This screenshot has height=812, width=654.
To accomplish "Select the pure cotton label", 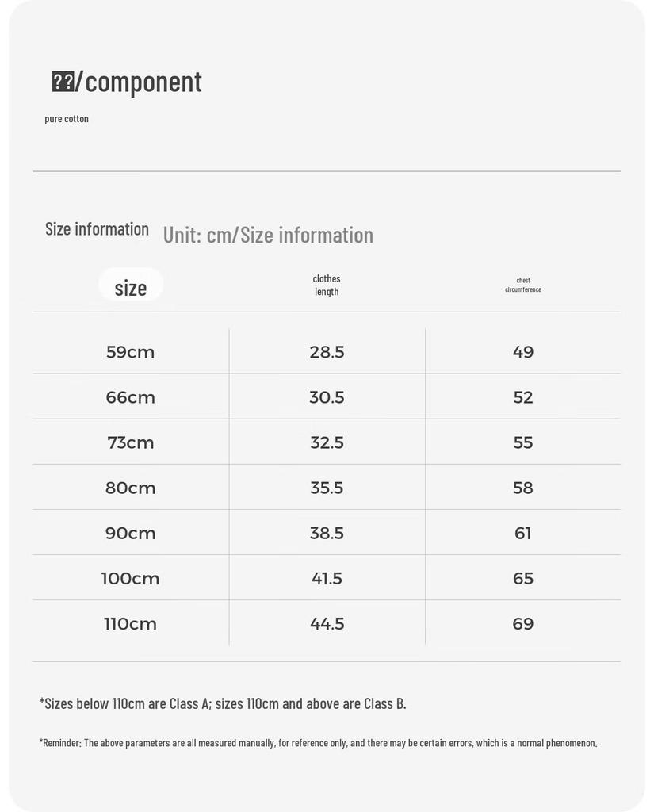I will point(67,119).
